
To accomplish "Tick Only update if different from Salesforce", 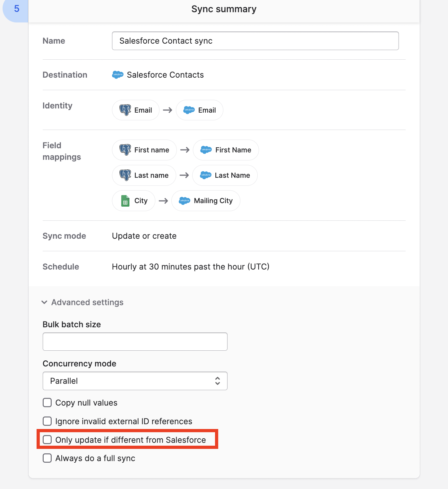I will (47, 440).
